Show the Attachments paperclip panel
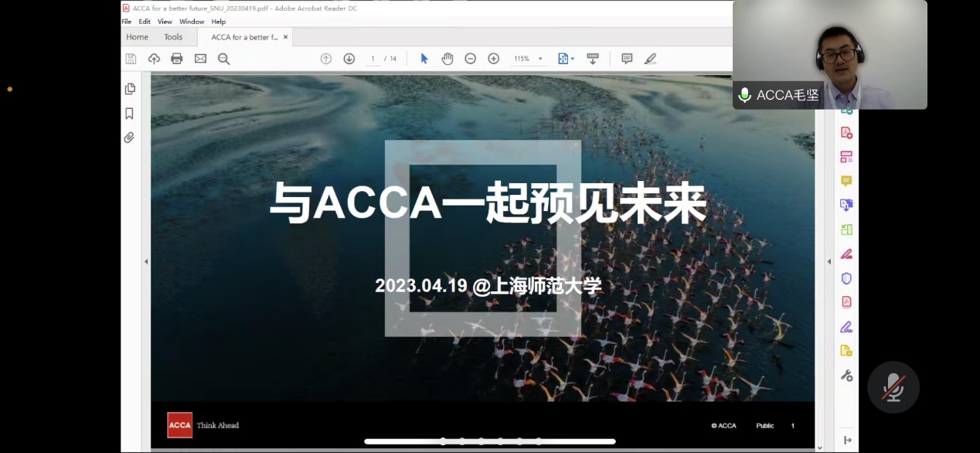This screenshot has width=980, height=453. click(129, 138)
